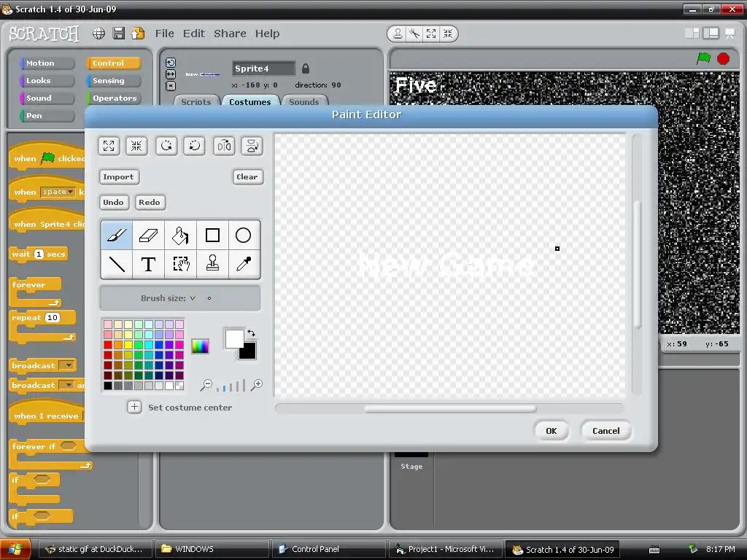Image resolution: width=747 pixels, height=560 pixels.
Task: Select the Delete scissors toolbar icon
Action: [x=414, y=34]
